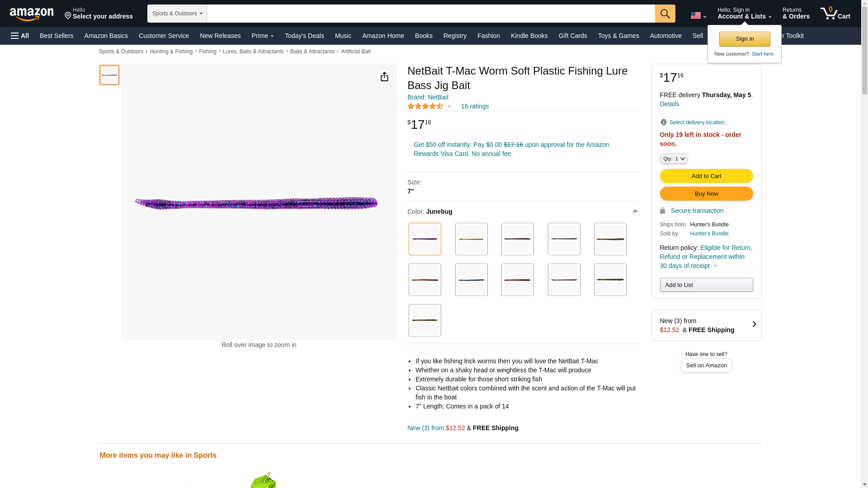The image size is (868, 488).
Task: Click the Amazon logo
Action: pyautogui.click(x=32, y=14)
